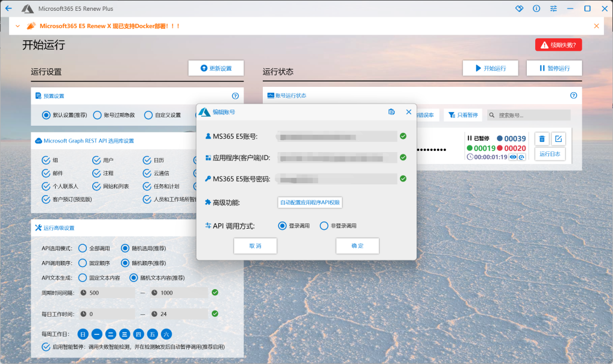The image size is (613, 364).
Task: Toggle the 组 API checkbox
Action: tap(45, 160)
